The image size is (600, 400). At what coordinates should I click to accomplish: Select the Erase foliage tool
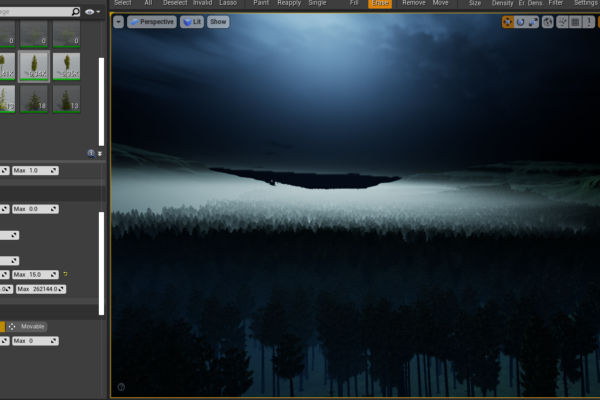pyautogui.click(x=380, y=3)
